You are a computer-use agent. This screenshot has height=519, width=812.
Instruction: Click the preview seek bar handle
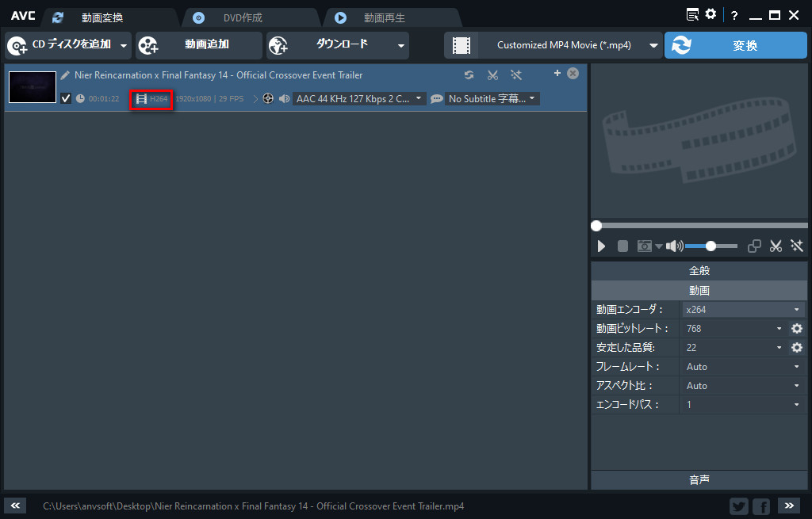click(596, 226)
